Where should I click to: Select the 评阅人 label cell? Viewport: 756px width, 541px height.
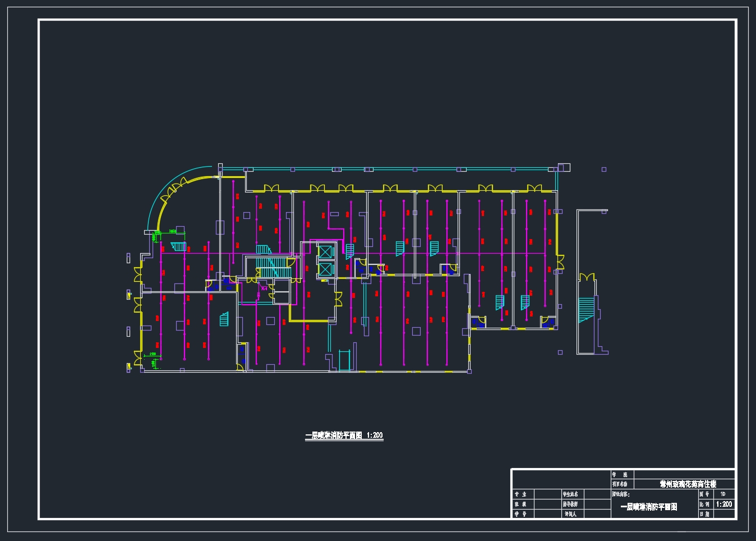[x=570, y=514]
